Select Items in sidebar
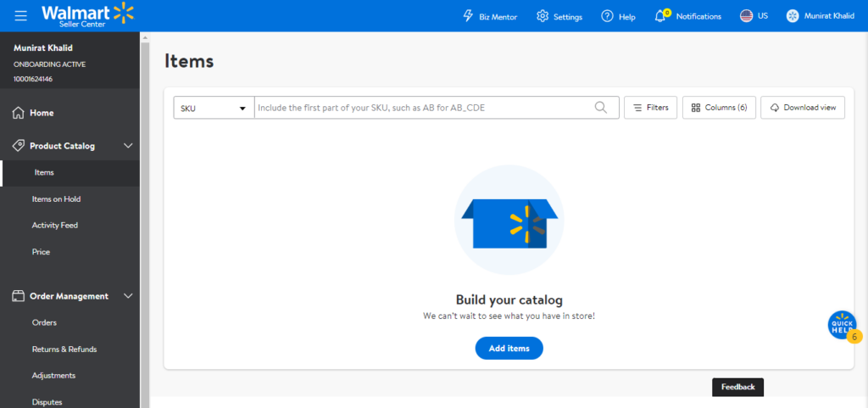This screenshot has height=408, width=868. 70,173
